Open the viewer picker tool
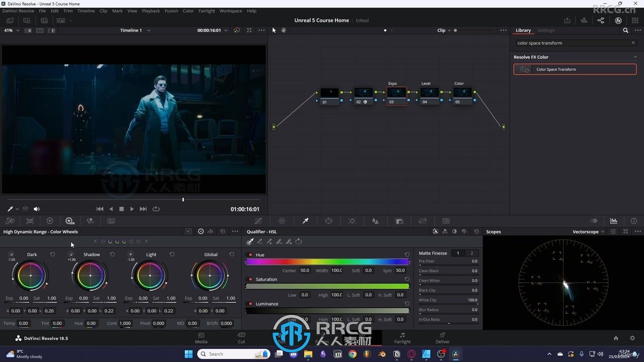This screenshot has width=644, height=362. point(10,209)
